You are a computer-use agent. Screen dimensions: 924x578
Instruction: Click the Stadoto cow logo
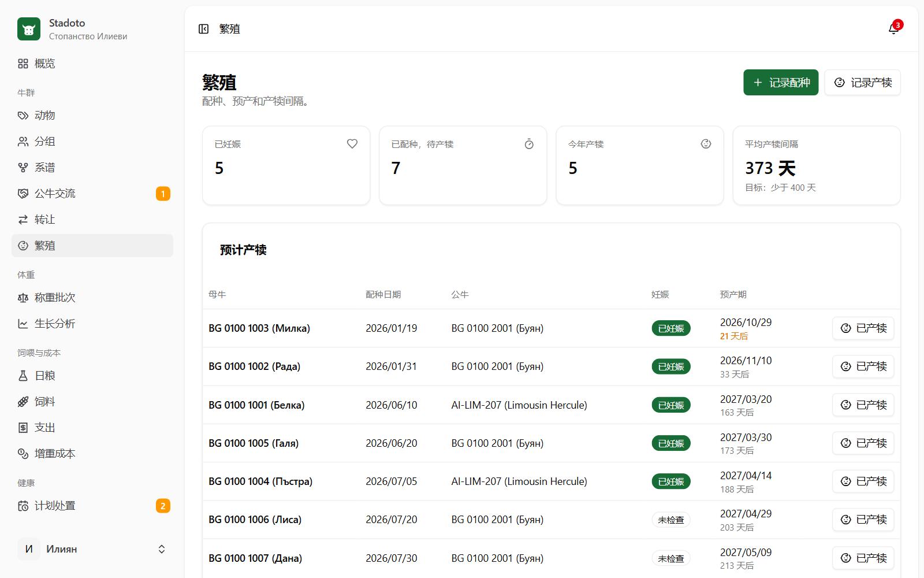29,29
